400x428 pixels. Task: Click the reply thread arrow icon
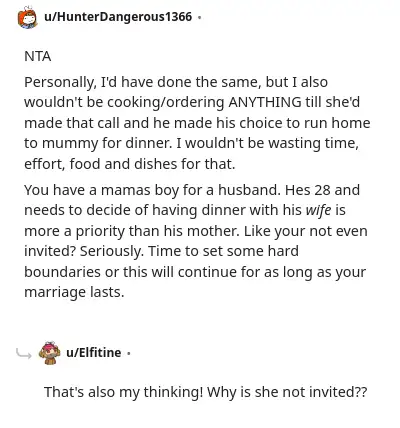pyautogui.click(x=24, y=354)
